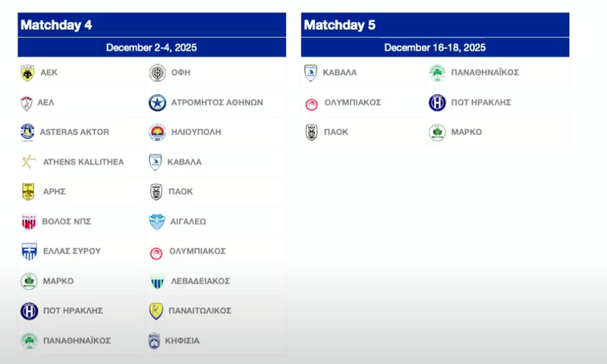Screen dimensions: 607x364
Task: Open the ASTERAS AKTOR team name
Action: 74,132
